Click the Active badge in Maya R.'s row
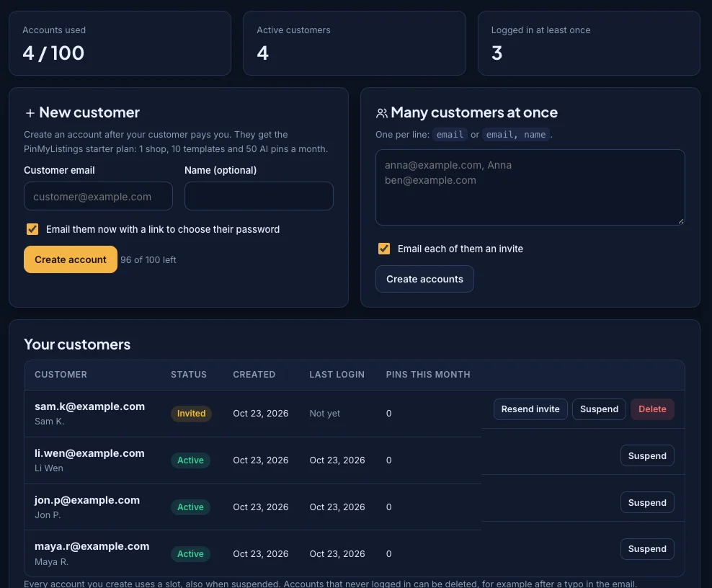The width and height of the screenshot is (712, 588). [190, 554]
